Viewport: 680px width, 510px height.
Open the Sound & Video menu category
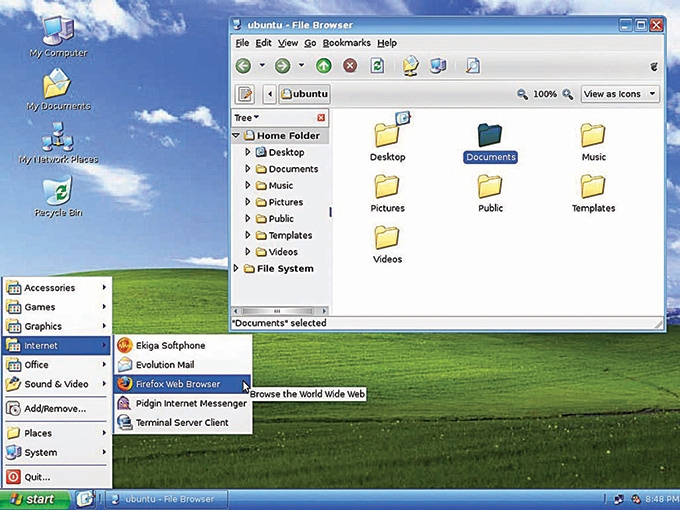click(56, 384)
